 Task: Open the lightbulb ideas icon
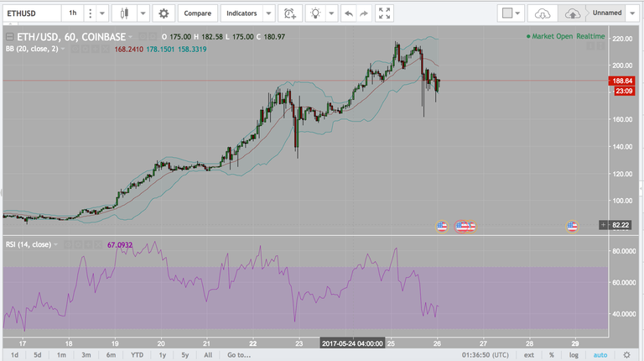(315, 13)
